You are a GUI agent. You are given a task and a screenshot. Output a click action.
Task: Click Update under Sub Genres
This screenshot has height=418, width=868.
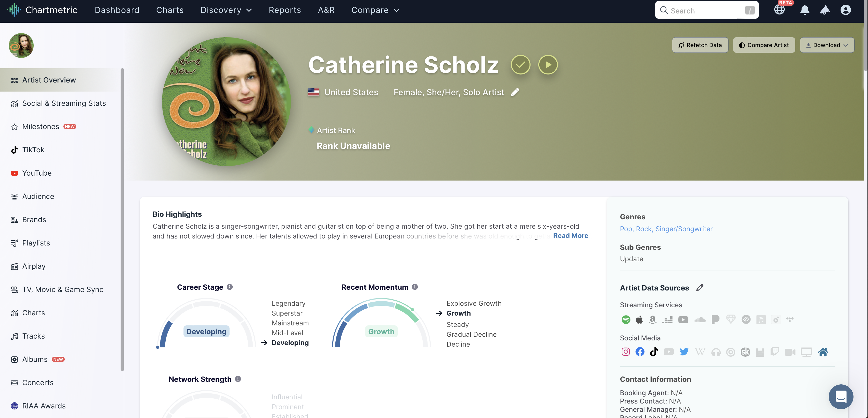point(631,259)
